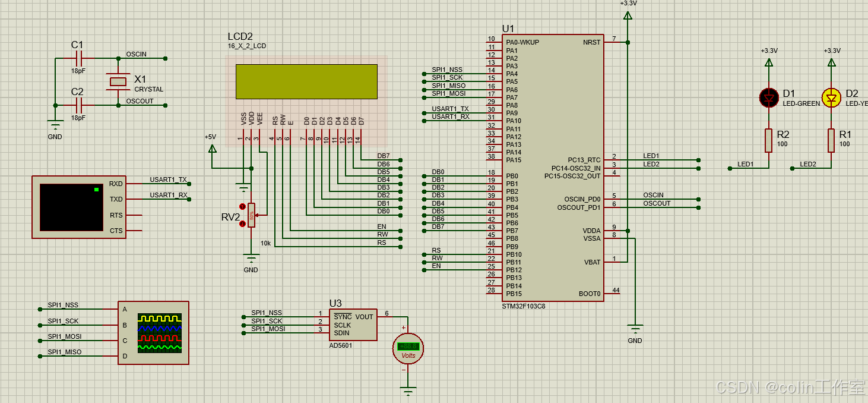Select the CTS pin of virtual terminal
The height and width of the screenshot is (403, 868).
(116, 231)
